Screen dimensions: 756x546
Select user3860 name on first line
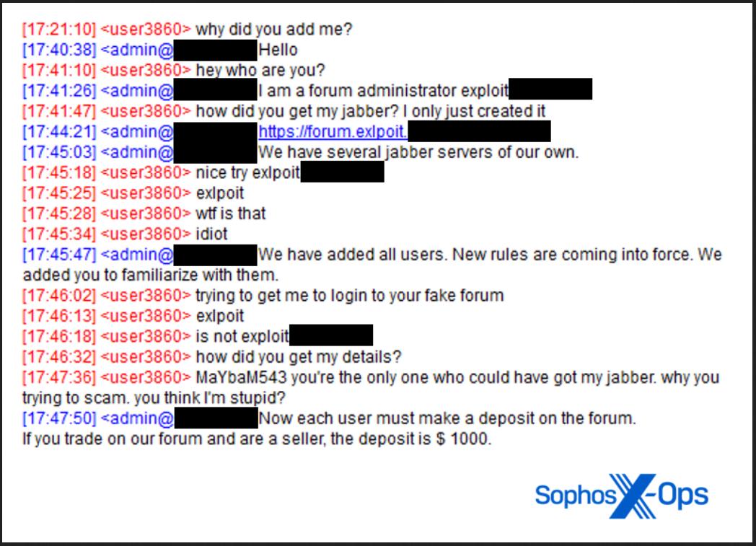tap(146, 30)
